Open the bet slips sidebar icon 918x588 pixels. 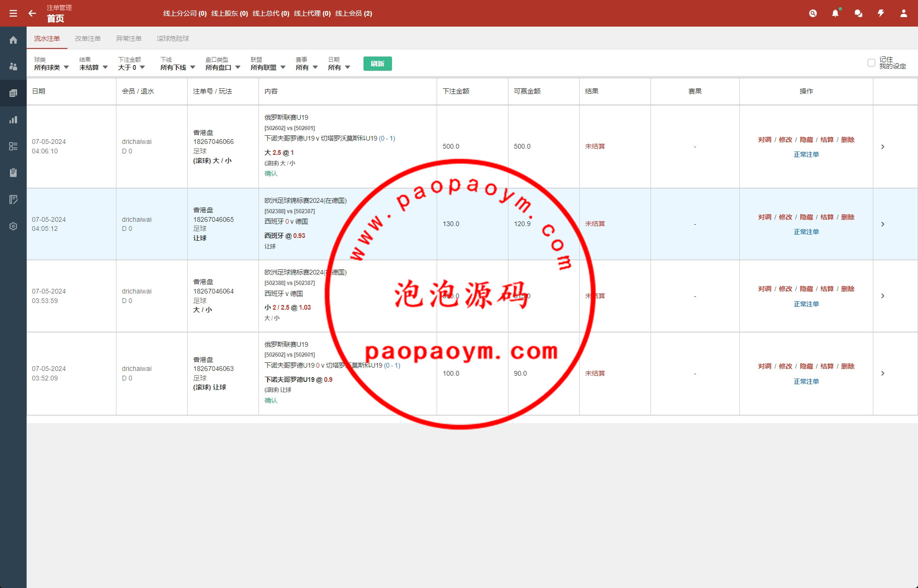pyautogui.click(x=13, y=93)
